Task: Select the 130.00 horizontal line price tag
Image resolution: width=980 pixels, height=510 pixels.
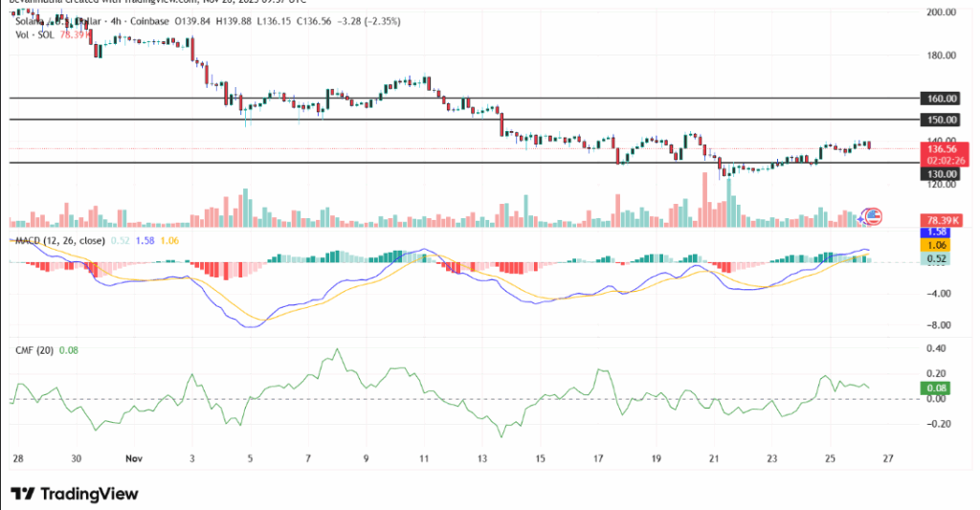Action: coord(937,174)
